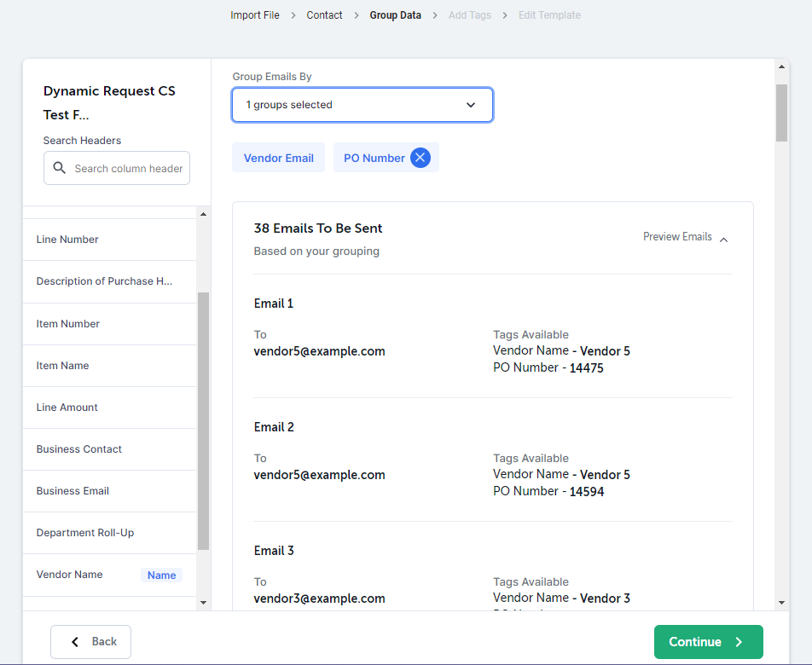Click the search magnifier icon

(x=60, y=168)
